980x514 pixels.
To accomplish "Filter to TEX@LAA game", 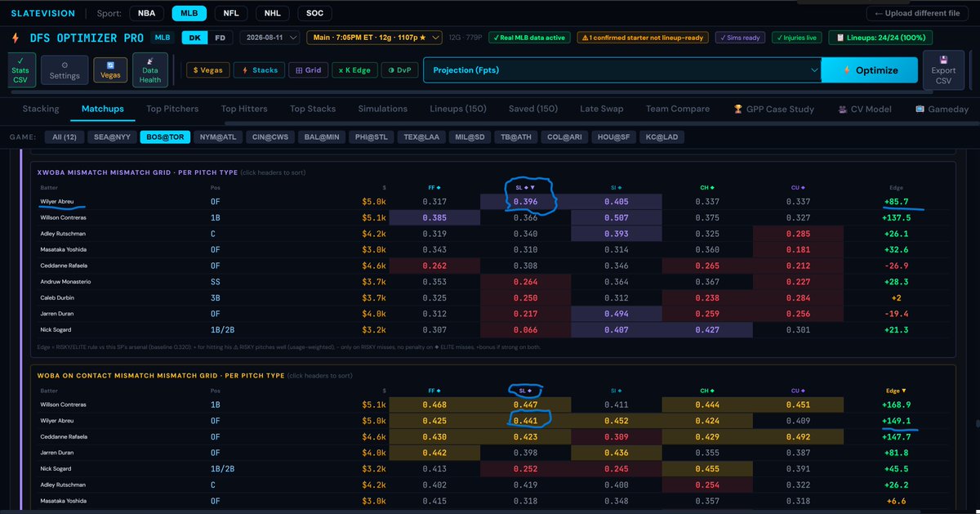I will [421, 136].
